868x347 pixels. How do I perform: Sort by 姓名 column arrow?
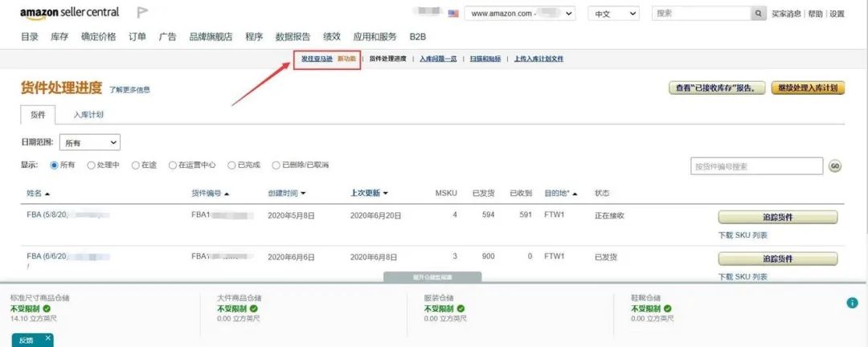coord(47,194)
